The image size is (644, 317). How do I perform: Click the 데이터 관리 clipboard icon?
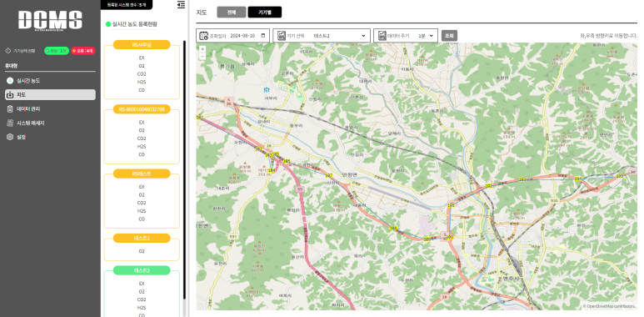point(10,109)
